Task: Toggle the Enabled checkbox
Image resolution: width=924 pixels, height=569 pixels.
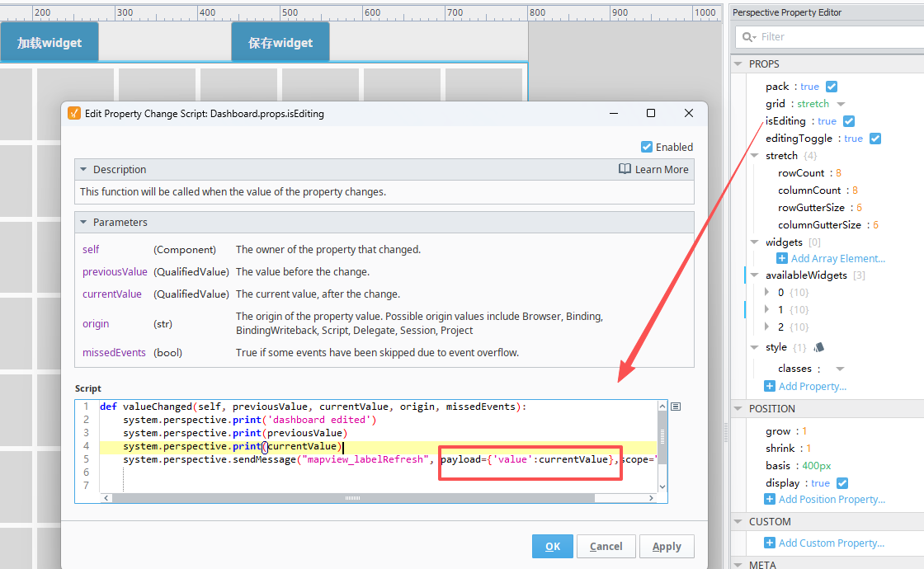Action: click(x=647, y=147)
